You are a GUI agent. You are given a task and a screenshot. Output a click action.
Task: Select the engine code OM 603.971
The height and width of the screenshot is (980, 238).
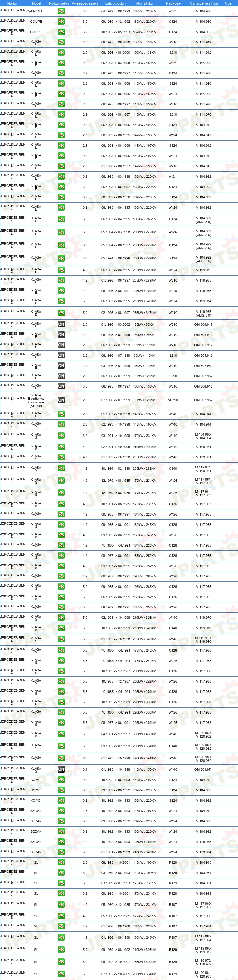(x=203, y=769)
